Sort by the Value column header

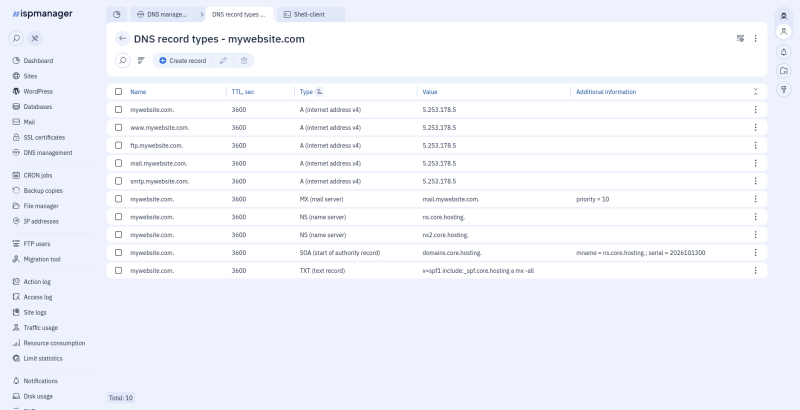(x=430, y=92)
